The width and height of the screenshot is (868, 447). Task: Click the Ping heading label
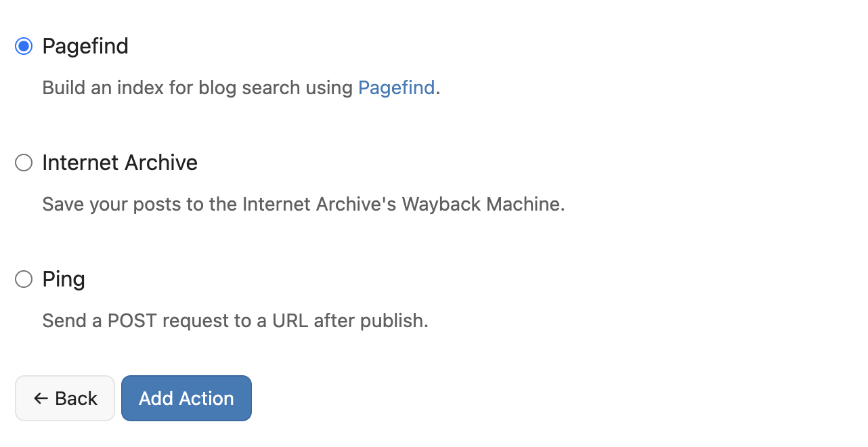click(x=64, y=279)
